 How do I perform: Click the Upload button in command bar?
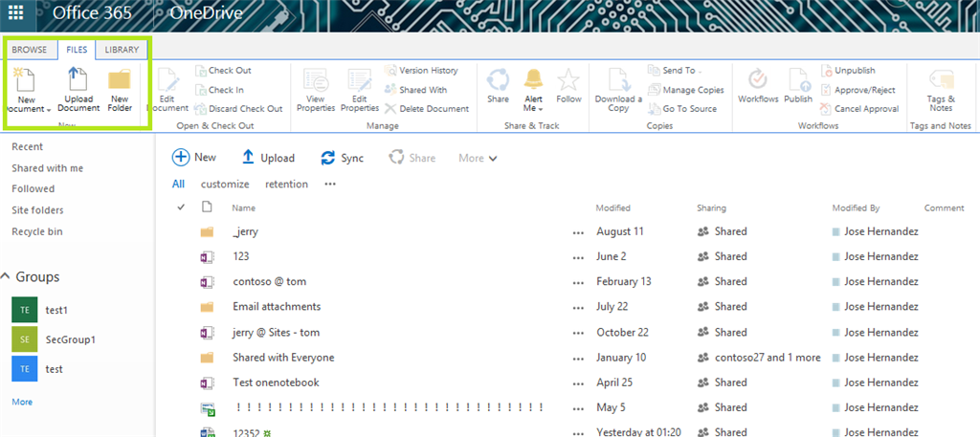[x=269, y=159]
